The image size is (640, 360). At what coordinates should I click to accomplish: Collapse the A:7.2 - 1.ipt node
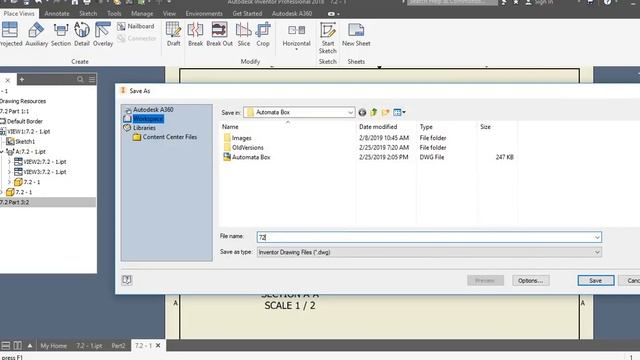(2, 152)
